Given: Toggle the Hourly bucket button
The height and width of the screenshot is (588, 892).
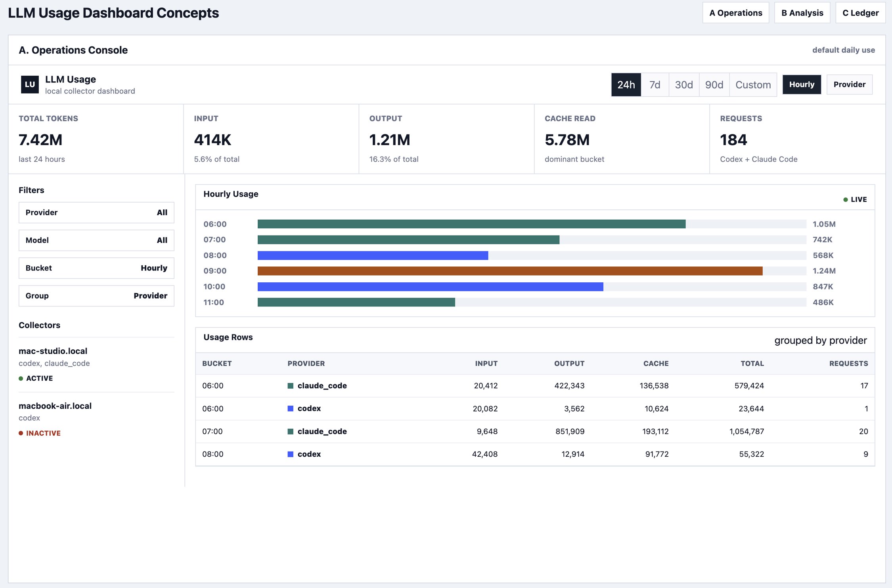Looking at the screenshot, I should (802, 84).
